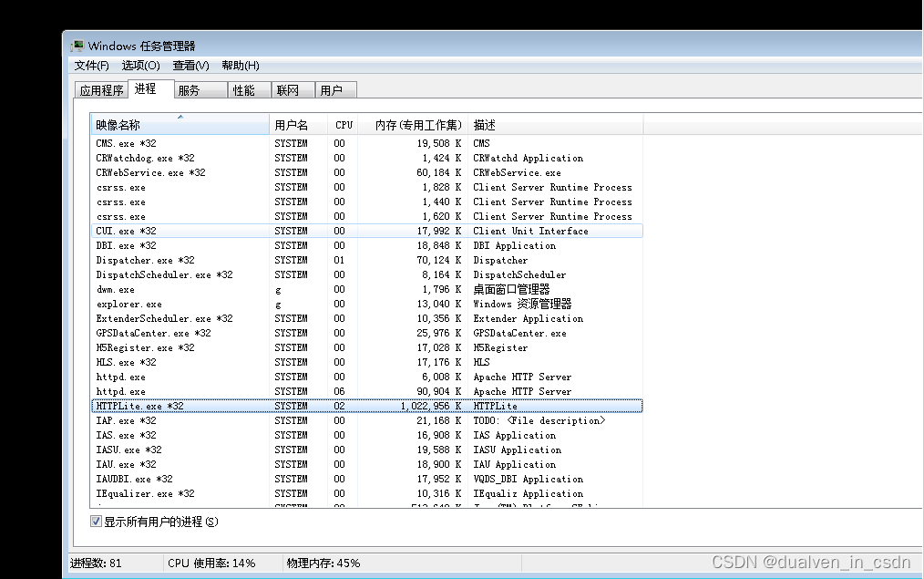The width and height of the screenshot is (924, 579).
Task: Open the 文件(F) menu
Action: [91, 66]
